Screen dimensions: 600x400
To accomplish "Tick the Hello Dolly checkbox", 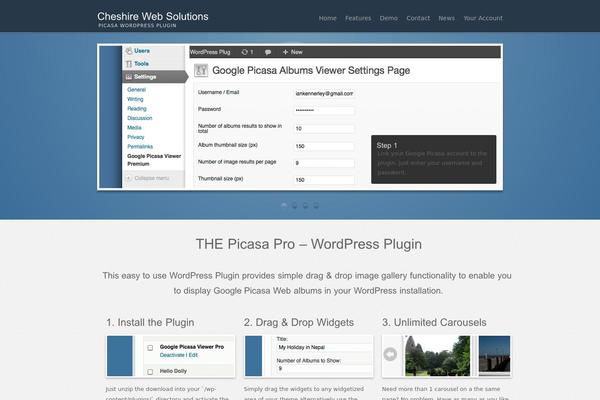I will click(x=150, y=372).
